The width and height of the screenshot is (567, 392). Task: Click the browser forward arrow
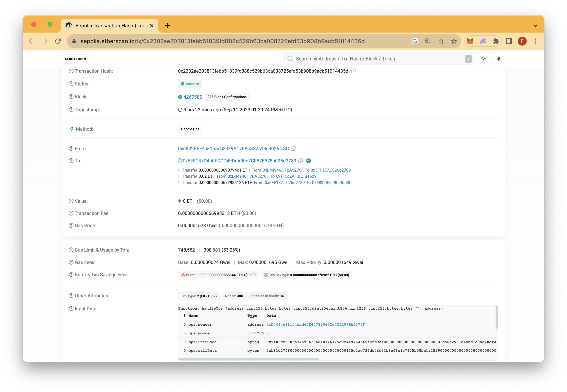[45, 41]
